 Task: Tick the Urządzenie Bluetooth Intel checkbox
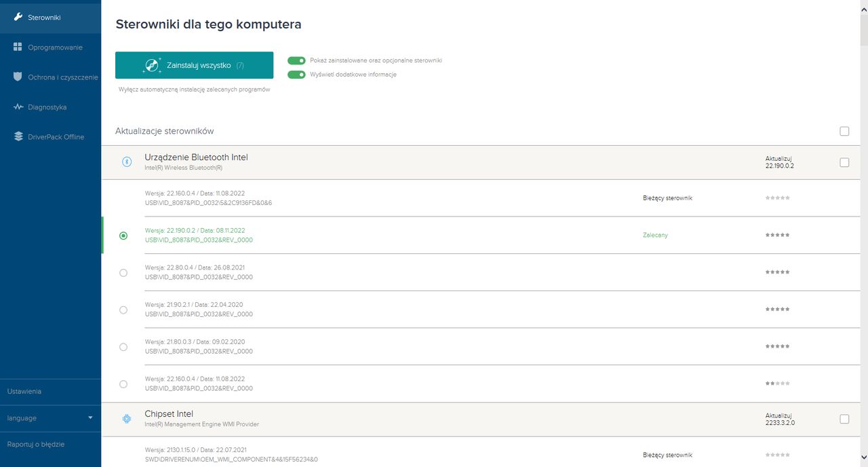click(x=844, y=162)
